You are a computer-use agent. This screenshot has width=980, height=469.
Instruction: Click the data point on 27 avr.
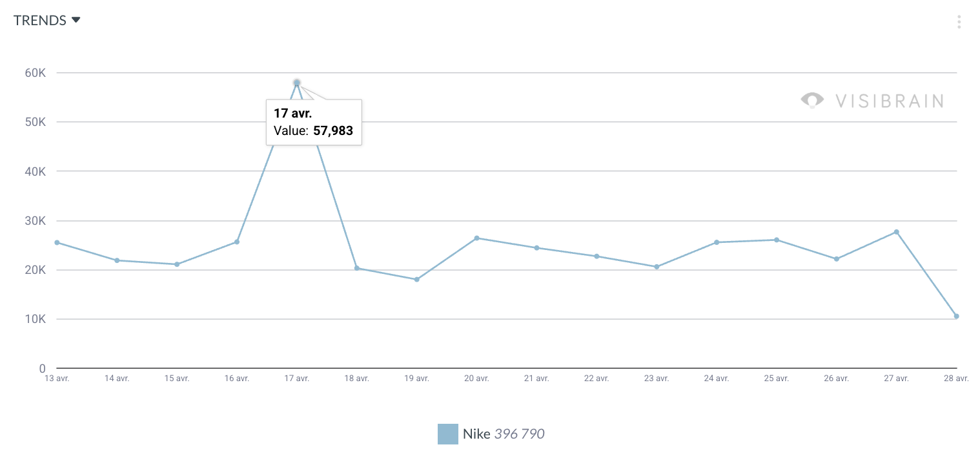coord(896,231)
